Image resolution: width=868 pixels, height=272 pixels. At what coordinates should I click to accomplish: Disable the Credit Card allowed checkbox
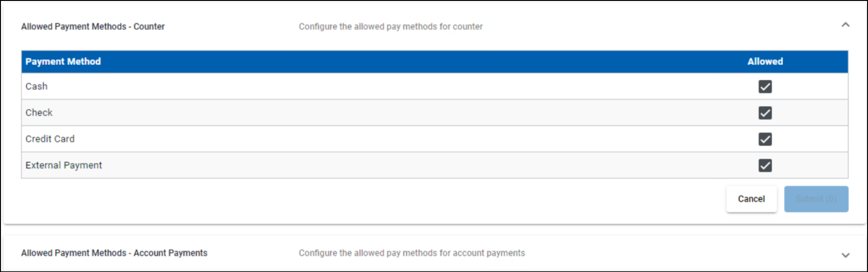point(765,139)
